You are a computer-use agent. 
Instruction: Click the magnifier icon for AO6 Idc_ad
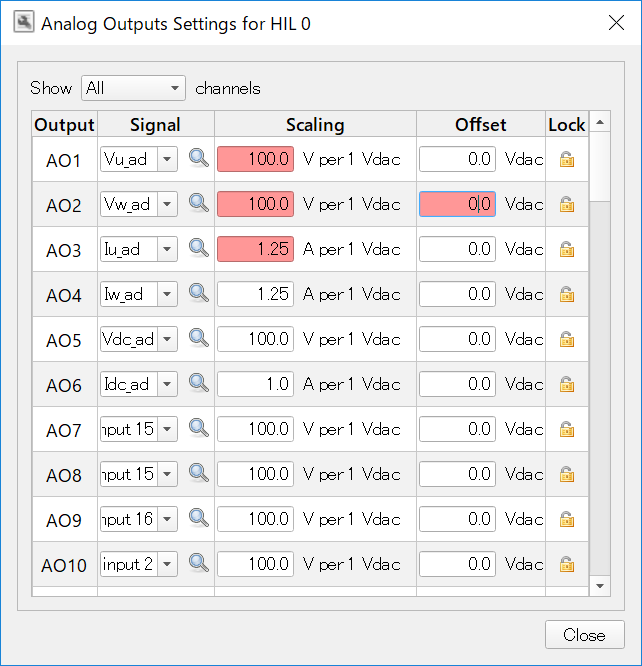coord(199,383)
